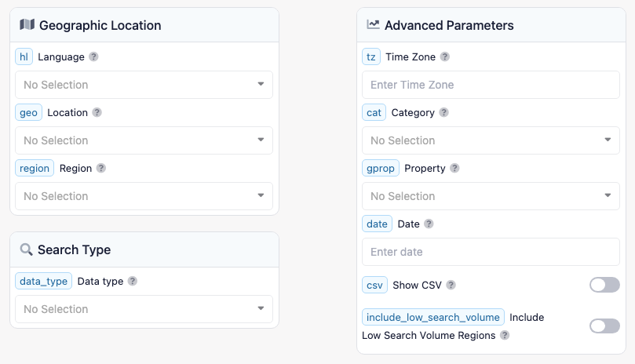Click the help icon beside Location
Screen dimensions: 635x364
pyautogui.click(x=97, y=113)
